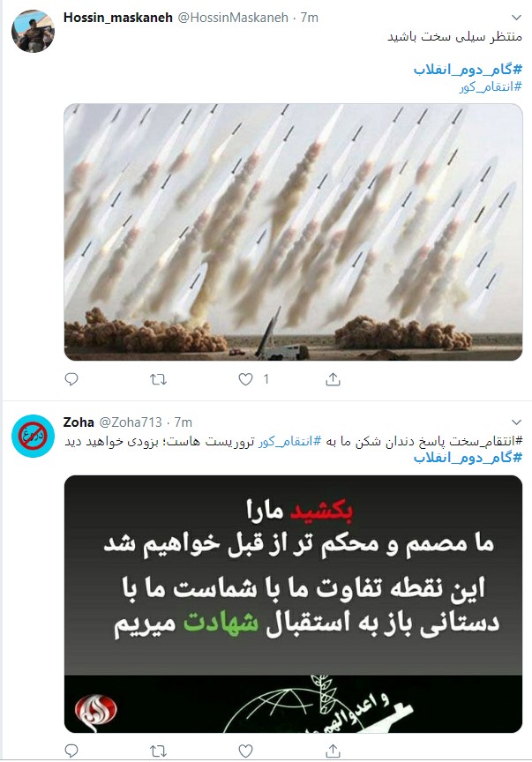The width and height of the screenshot is (532, 762).
Task: Like Zoha's tweet with heart icon
Action: [245, 751]
